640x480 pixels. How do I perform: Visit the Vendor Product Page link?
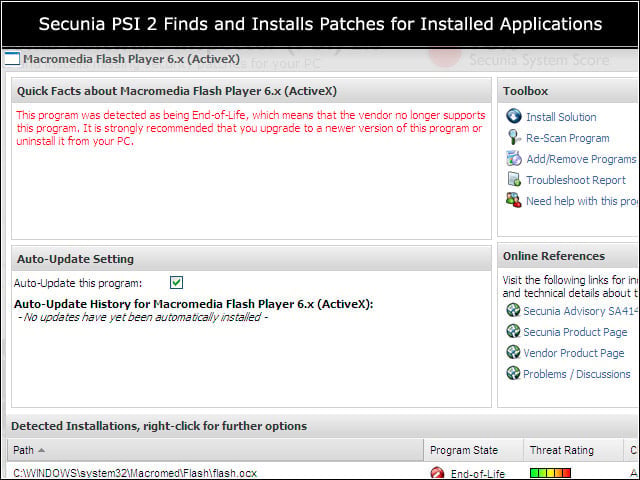(573, 353)
